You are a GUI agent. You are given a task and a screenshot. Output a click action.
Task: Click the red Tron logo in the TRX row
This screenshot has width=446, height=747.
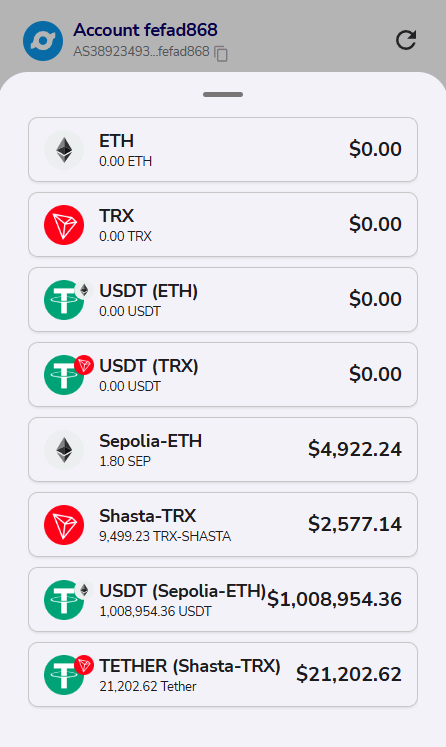point(64,225)
